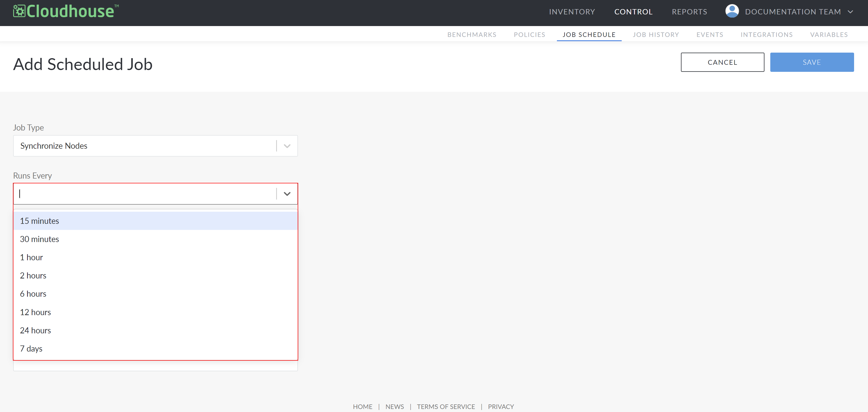This screenshot has width=868, height=412.
Task: Open the Reports menu
Action: point(689,12)
